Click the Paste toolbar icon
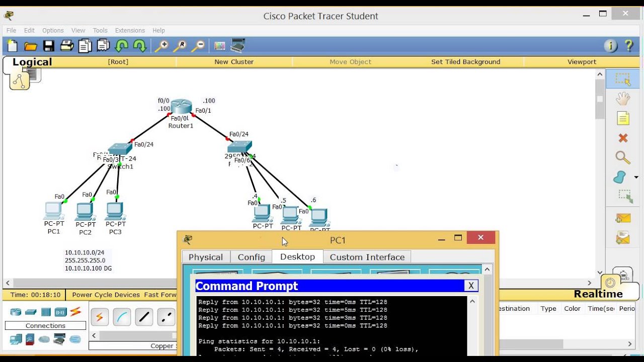This screenshot has width=644, height=362. coord(103,46)
